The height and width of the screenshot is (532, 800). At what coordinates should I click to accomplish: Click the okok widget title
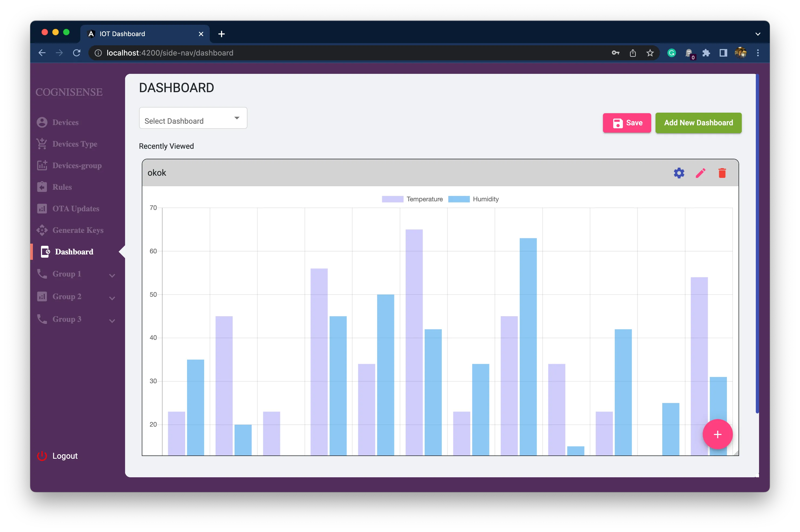coord(157,173)
